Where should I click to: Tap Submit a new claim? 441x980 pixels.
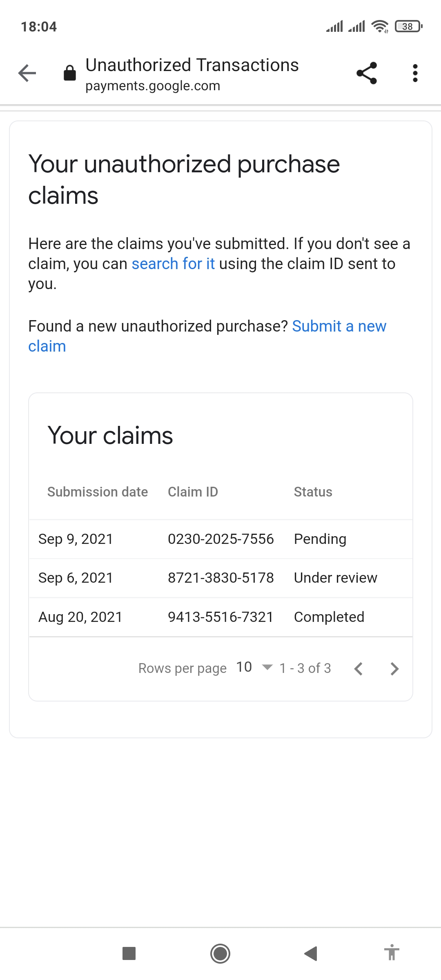[x=339, y=327]
